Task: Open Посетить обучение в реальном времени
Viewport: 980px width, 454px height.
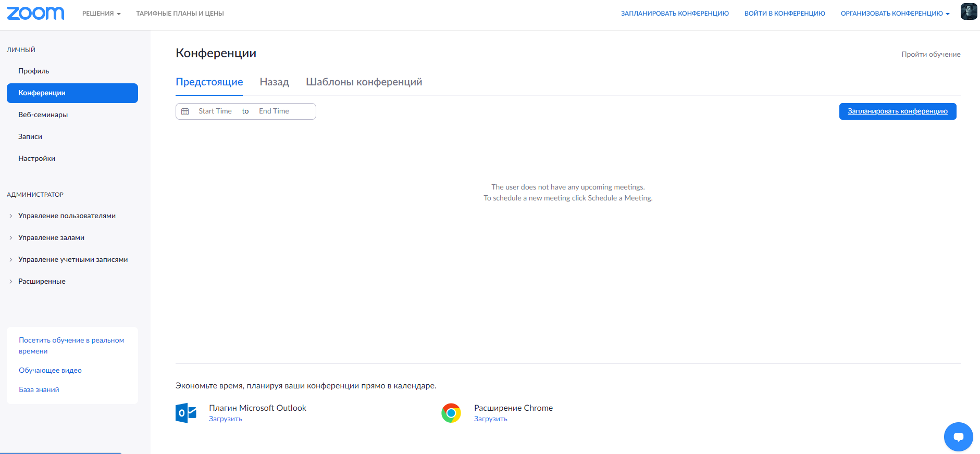Action: pos(71,346)
